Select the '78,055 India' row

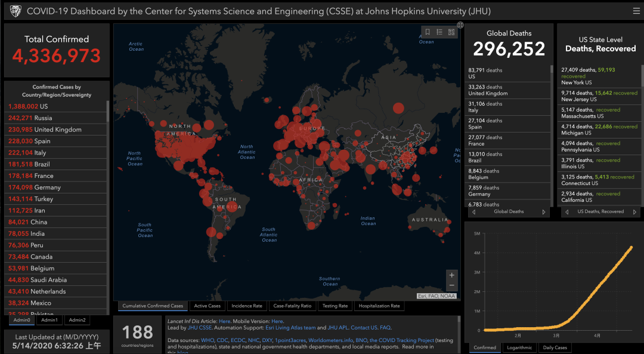[x=55, y=233]
